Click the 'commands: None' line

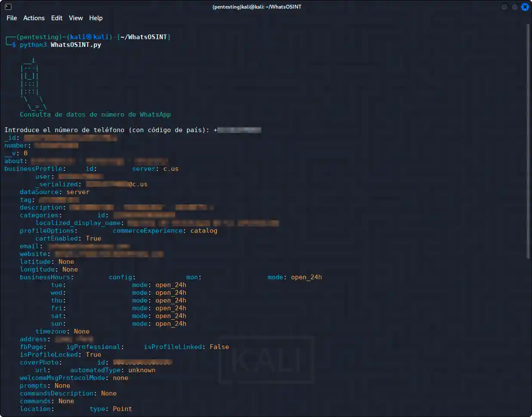click(x=47, y=401)
